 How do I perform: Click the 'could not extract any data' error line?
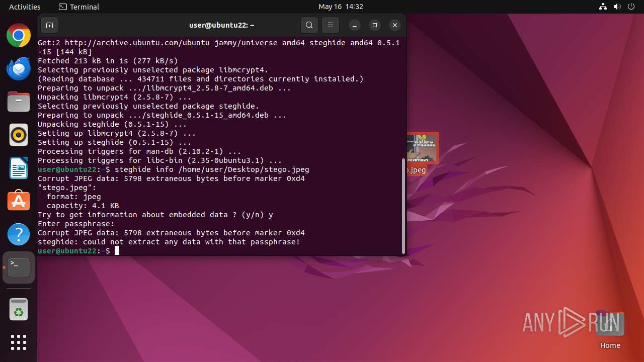169,242
